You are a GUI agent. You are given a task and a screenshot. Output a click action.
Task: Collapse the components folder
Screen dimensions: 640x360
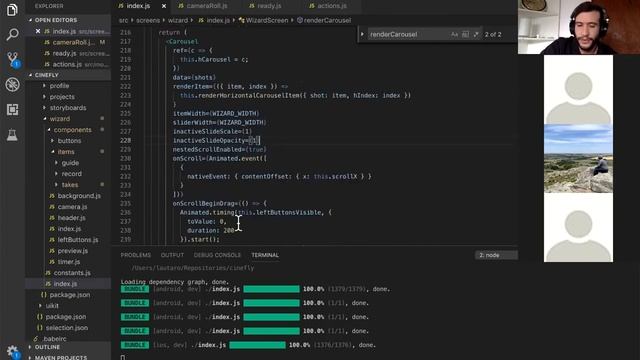pos(72,130)
